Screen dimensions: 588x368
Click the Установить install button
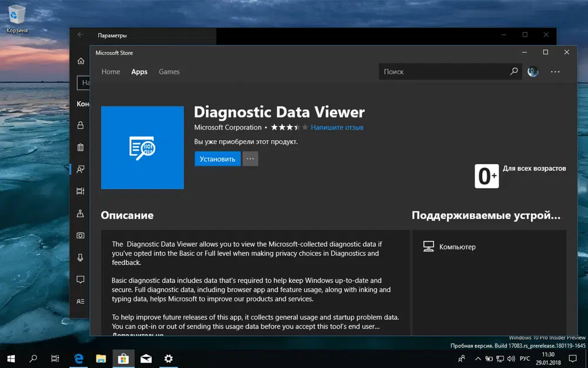218,159
